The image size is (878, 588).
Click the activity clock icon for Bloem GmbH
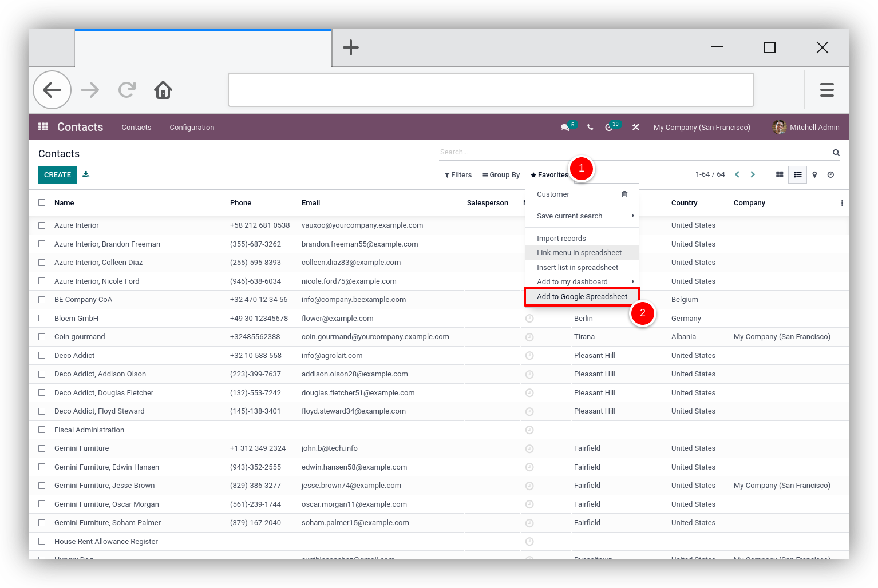click(x=529, y=319)
